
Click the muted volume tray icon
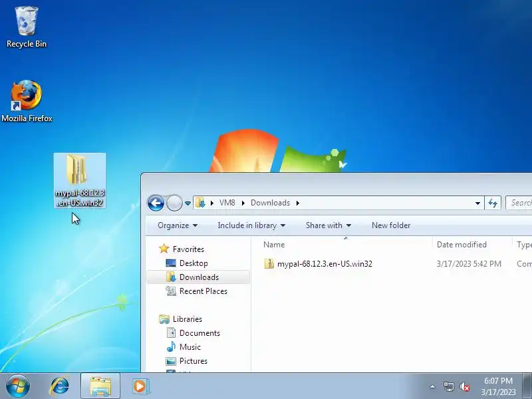tap(464, 386)
